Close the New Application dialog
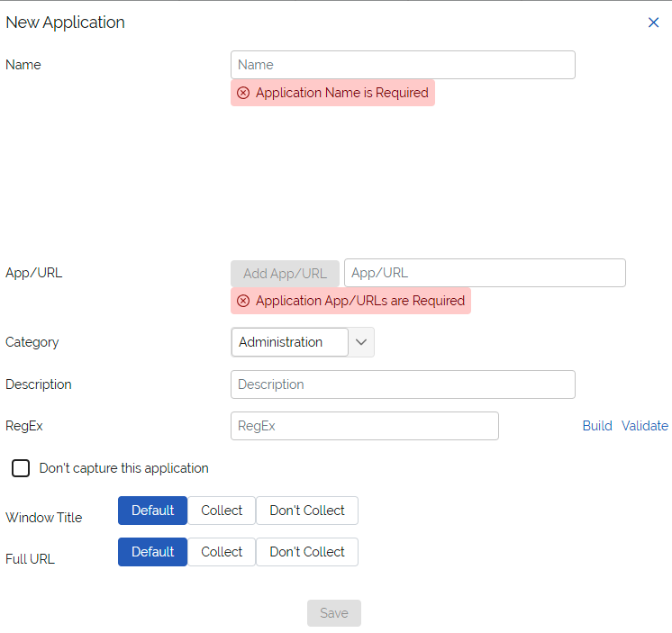The image size is (672, 633). pyautogui.click(x=653, y=23)
